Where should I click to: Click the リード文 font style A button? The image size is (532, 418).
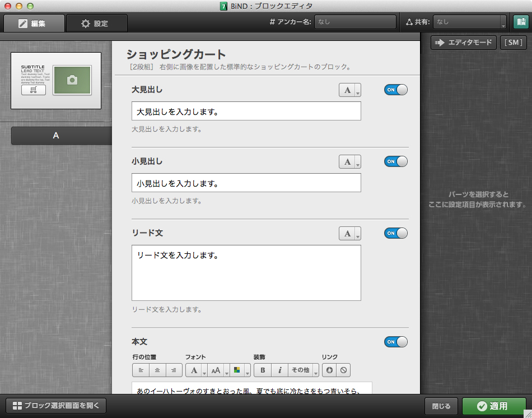click(347, 234)
